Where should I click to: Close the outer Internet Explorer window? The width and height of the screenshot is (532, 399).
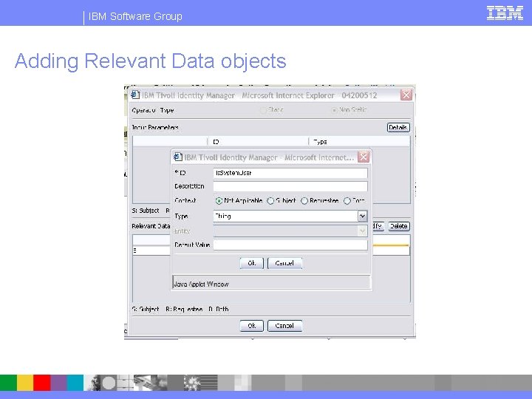[406, 95]
